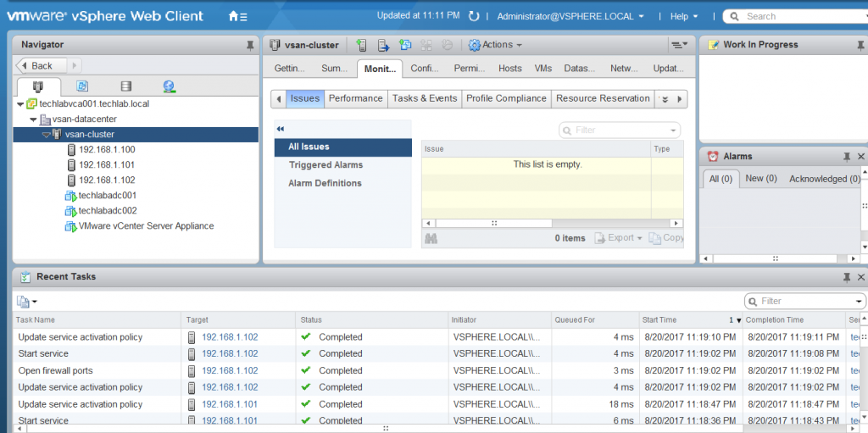
Task: Pin the Recent Tasks panel
Action: pos(847,277)
